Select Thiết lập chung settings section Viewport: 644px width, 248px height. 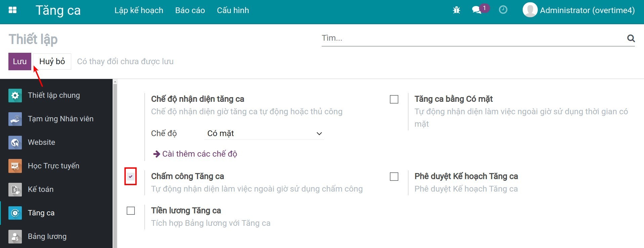point(54,95)
